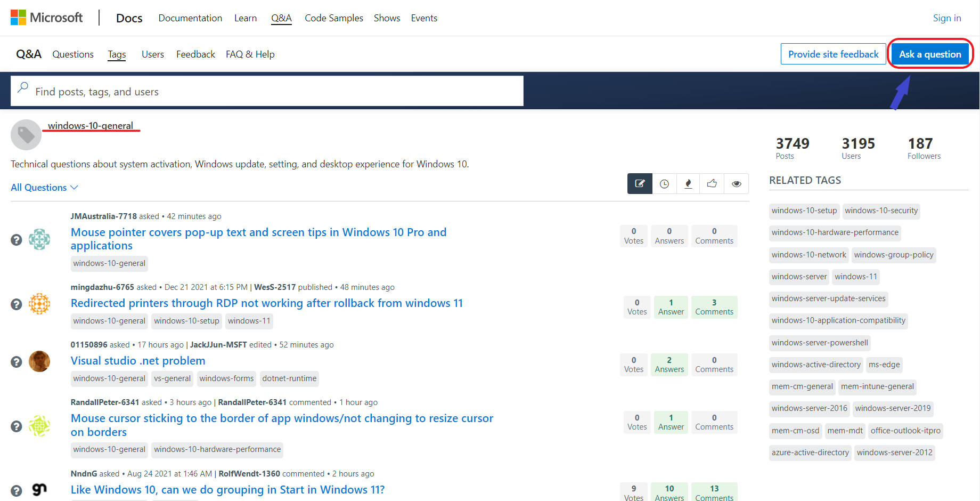Select related tag windows-10-setup
980x501 pixels.
click(x=804, y=211)
